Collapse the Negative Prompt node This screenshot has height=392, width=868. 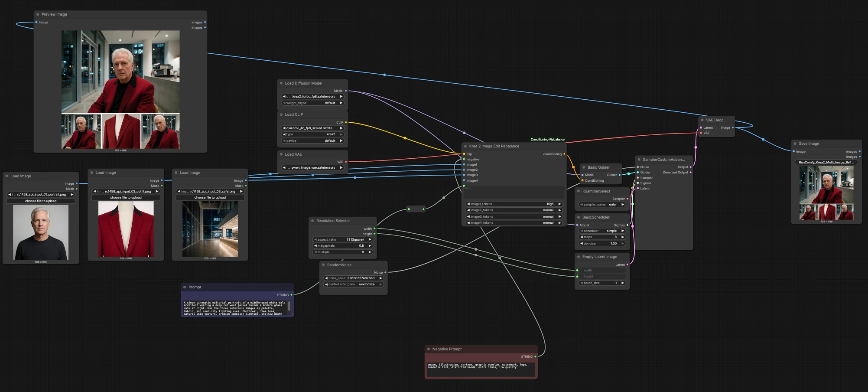[429, 349]
